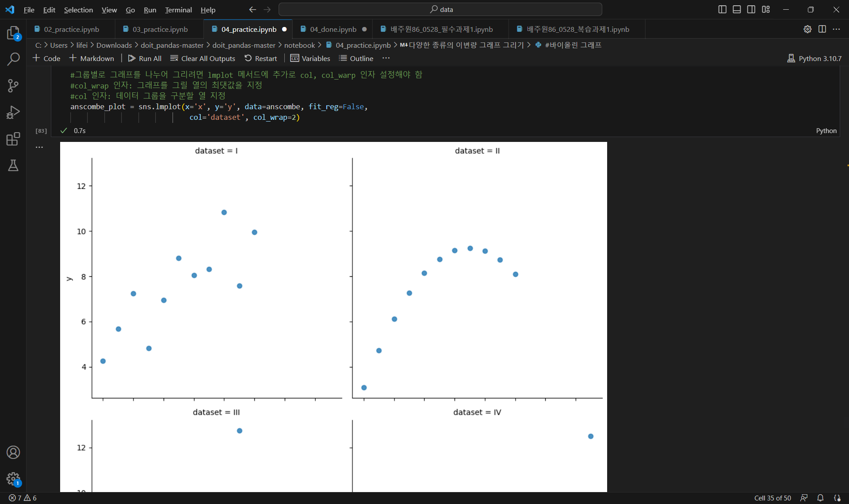Switch to 04_done.ipynb tab

point(333,29)
